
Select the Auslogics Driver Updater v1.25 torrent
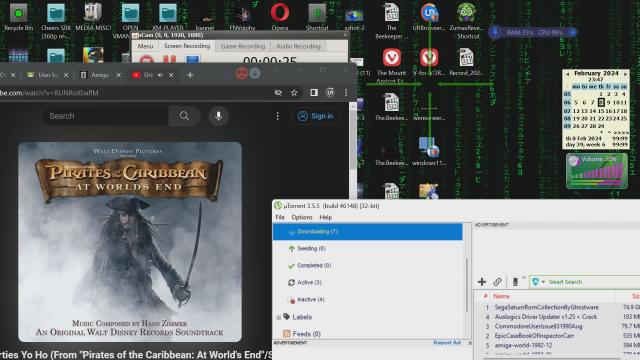tap(546, 317)
